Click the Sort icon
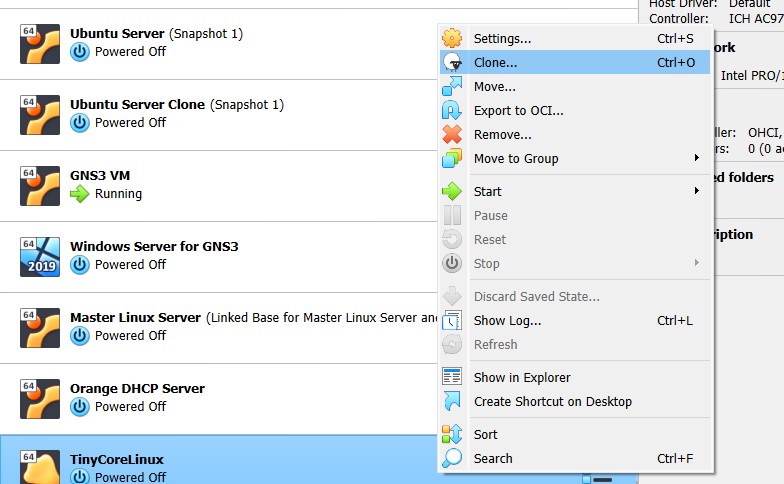 [x=452, y=434]
